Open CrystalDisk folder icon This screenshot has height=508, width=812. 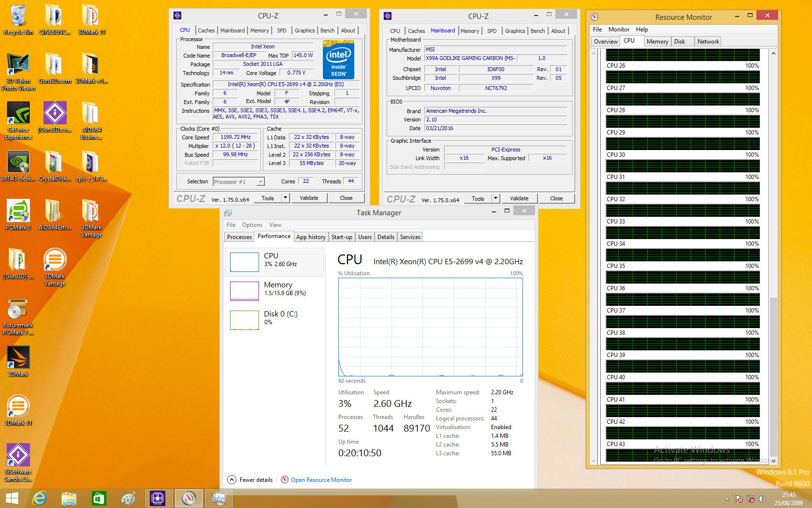tap(55, 166)
